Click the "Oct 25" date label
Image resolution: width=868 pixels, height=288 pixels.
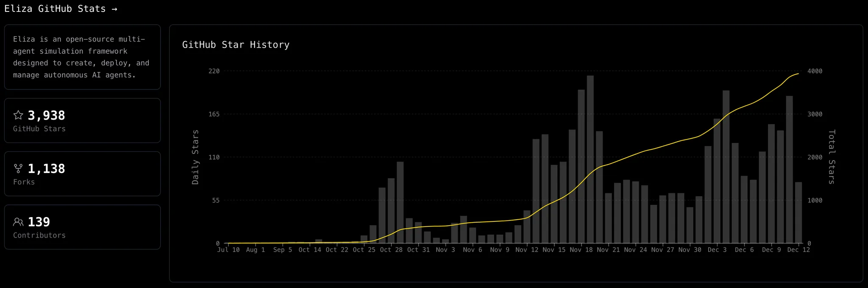pos(364,250)
